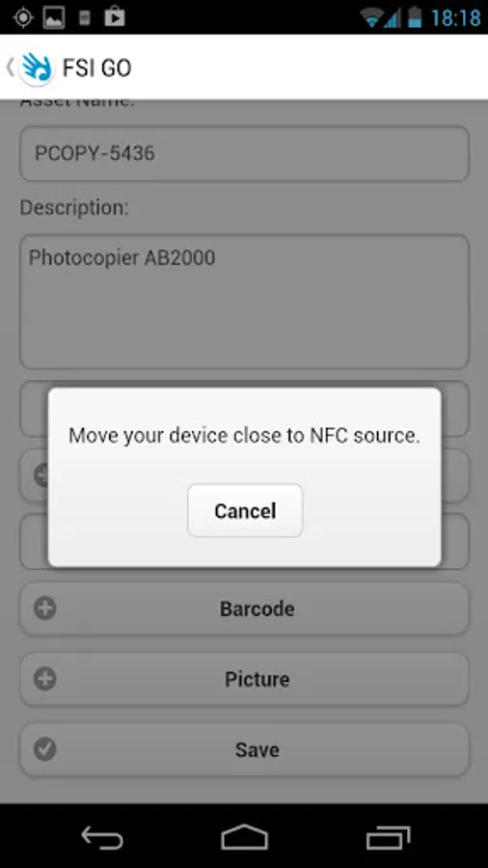The image size is (488, 868).
Task: Click the checkmark icon on the Save row
Action: point(44,749)
